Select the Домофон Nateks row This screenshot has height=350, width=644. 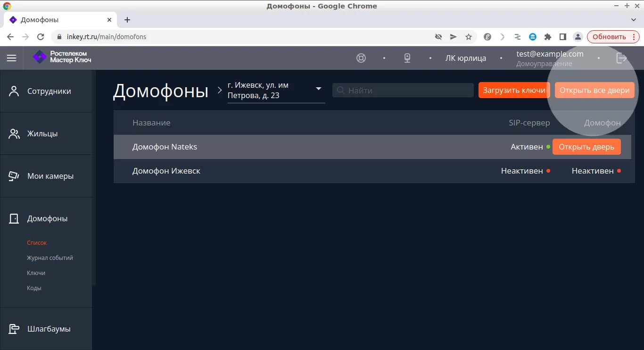[372, 147]
